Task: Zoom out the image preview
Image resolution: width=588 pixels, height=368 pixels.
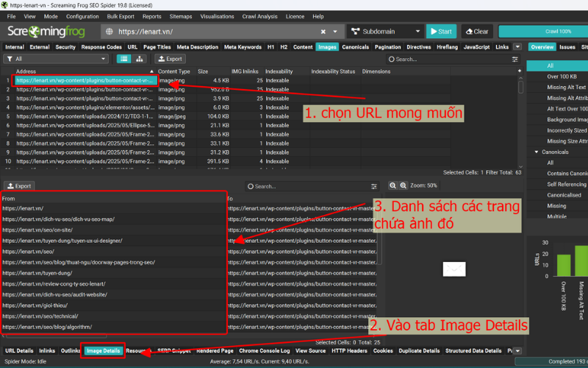Action: pos(392,186)
